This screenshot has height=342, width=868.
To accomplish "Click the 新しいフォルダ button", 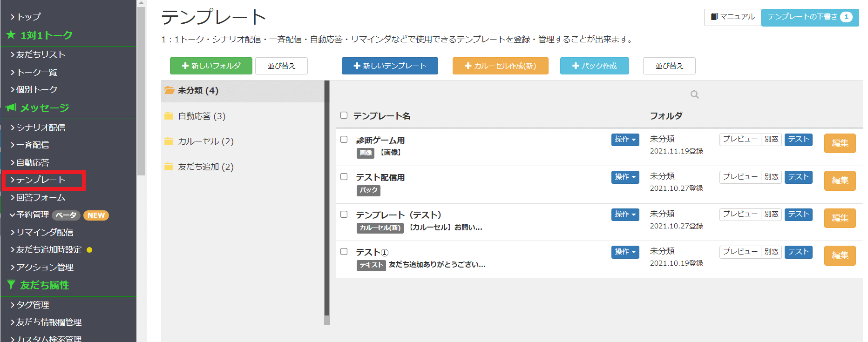I will [x=211, y=66].
